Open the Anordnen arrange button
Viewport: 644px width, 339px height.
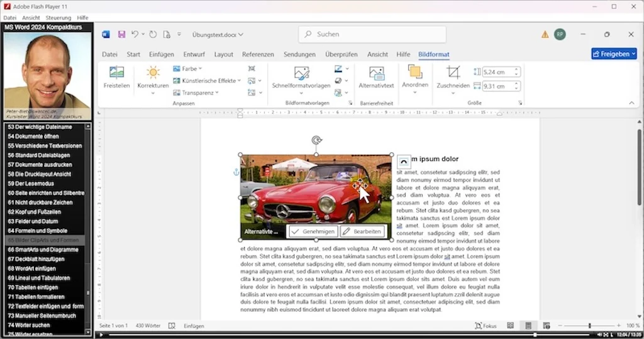coord(415,79)
